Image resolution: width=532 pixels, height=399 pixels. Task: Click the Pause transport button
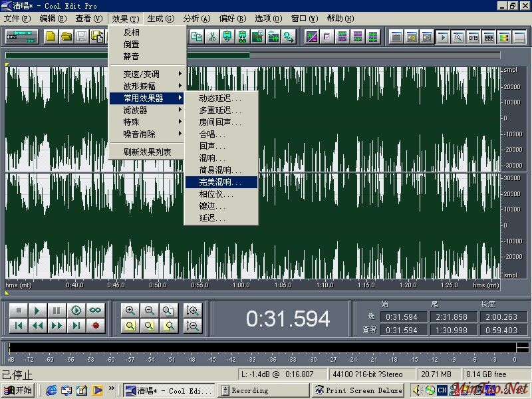click(x=57, y=310)
